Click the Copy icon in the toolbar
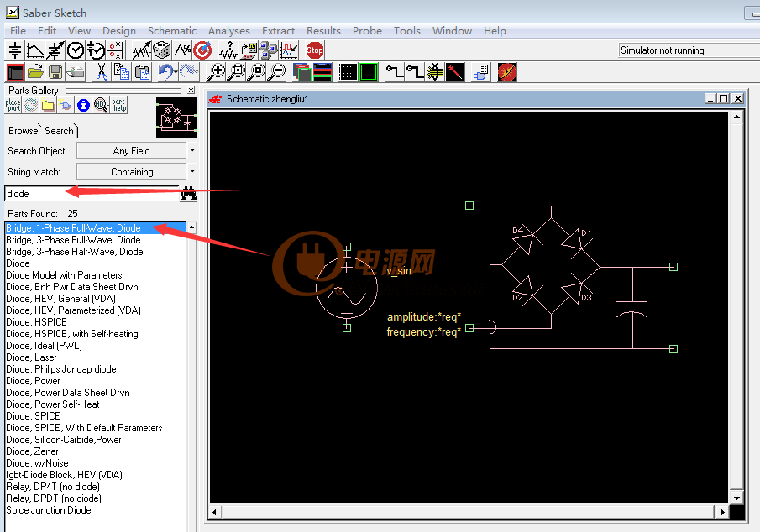760x532 pixels. tap(121, 72)
